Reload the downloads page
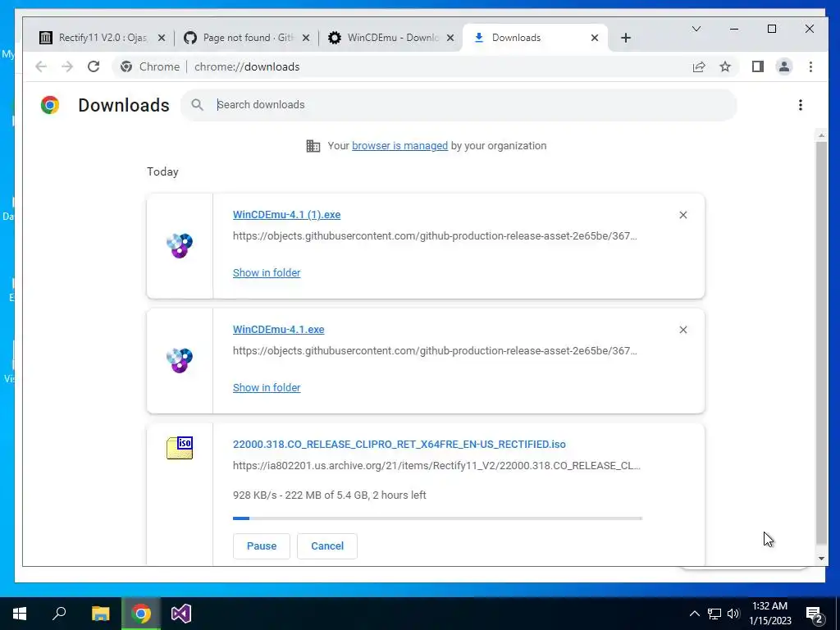The height and width of the screenshot is (630, 840). pyautogui.click(x=94, y=66)
